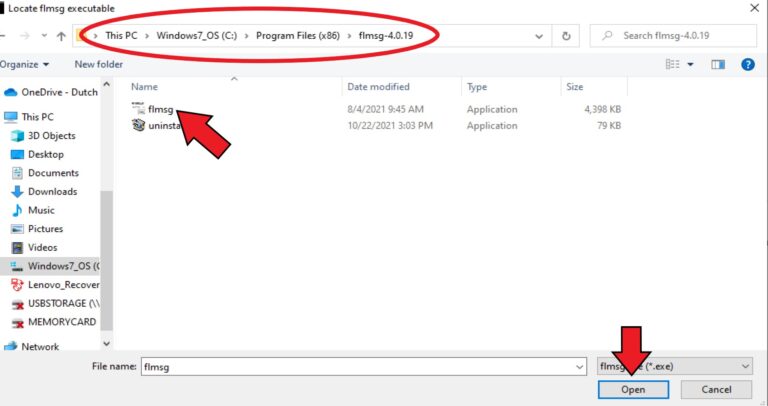Open the help question mark icon

(747, 64)
